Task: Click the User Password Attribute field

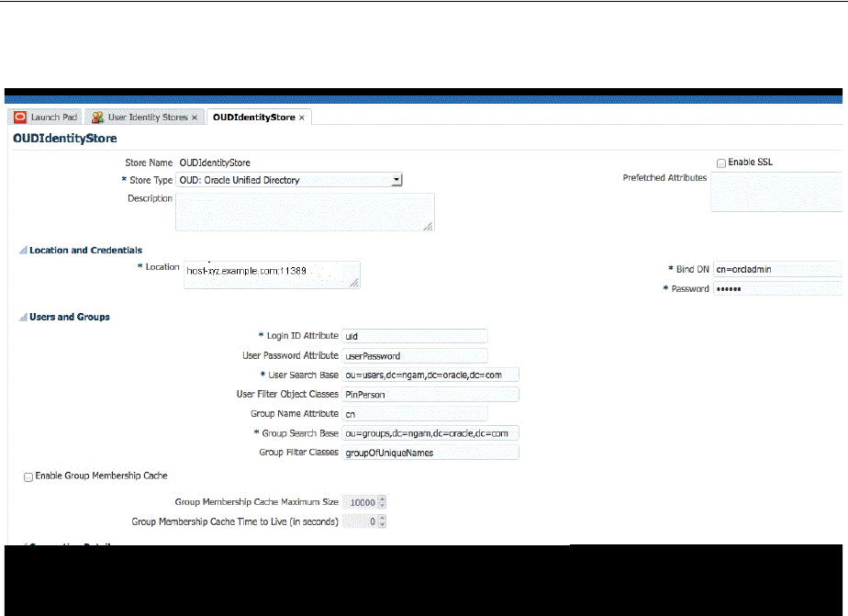Action: [415, 356]
